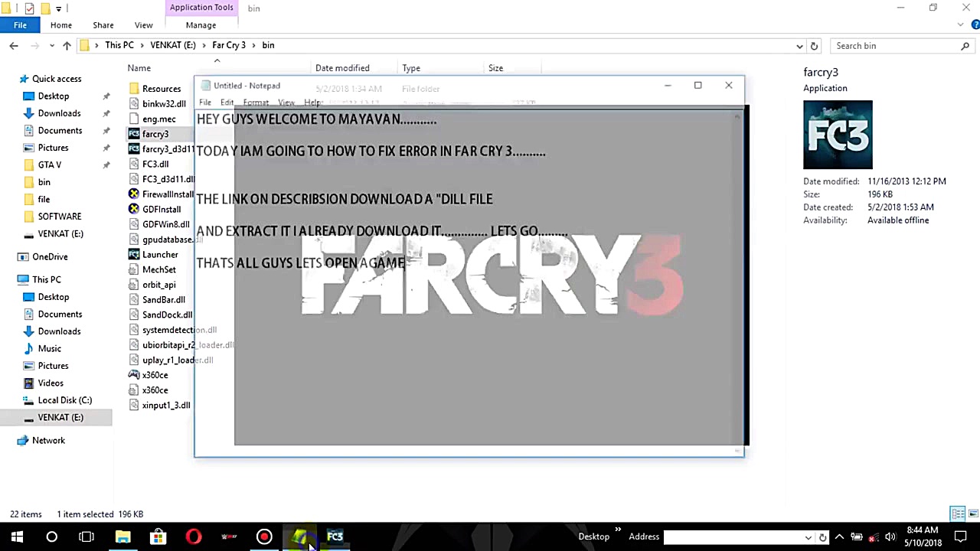The height and width of the screenshot is (551, 980).
Task: Expand Desktop toolbar chevron on taskbar
Action: 617,531
